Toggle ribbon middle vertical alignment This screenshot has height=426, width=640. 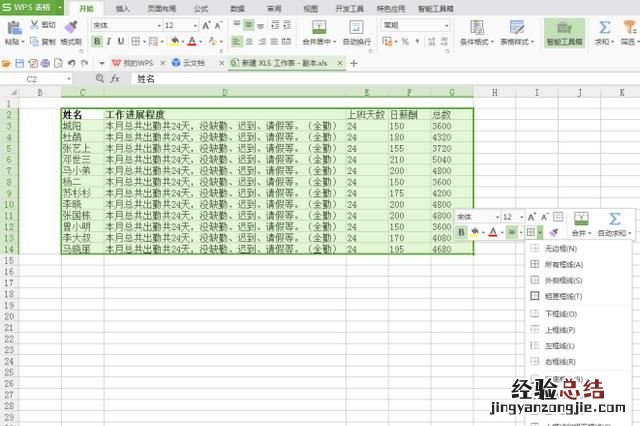point(248,25)
